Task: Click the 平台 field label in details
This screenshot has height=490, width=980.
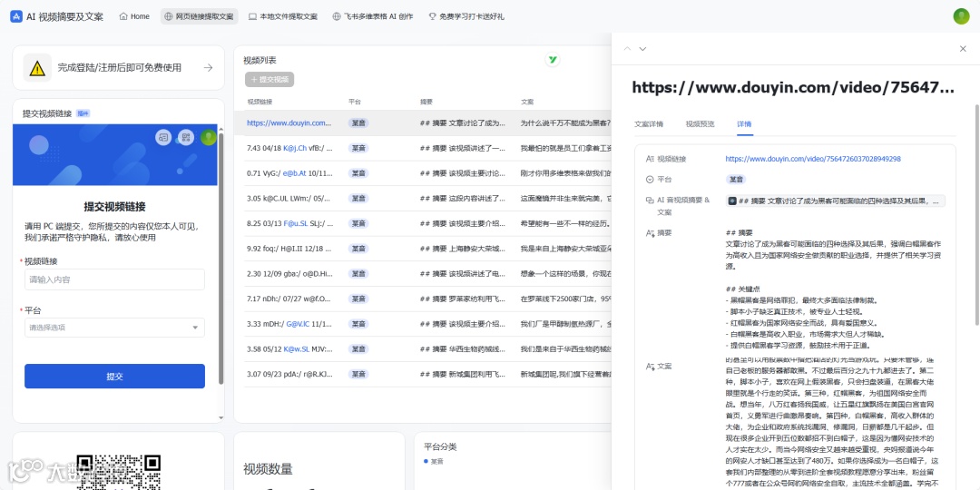Action: pos(663,180)
